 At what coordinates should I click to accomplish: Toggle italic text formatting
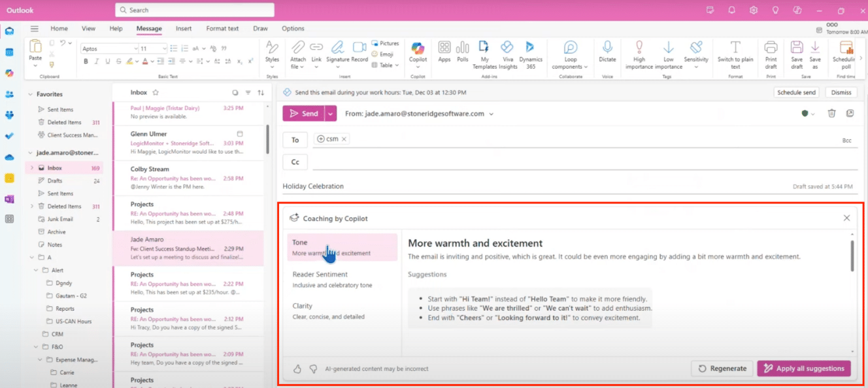(96, 62)
